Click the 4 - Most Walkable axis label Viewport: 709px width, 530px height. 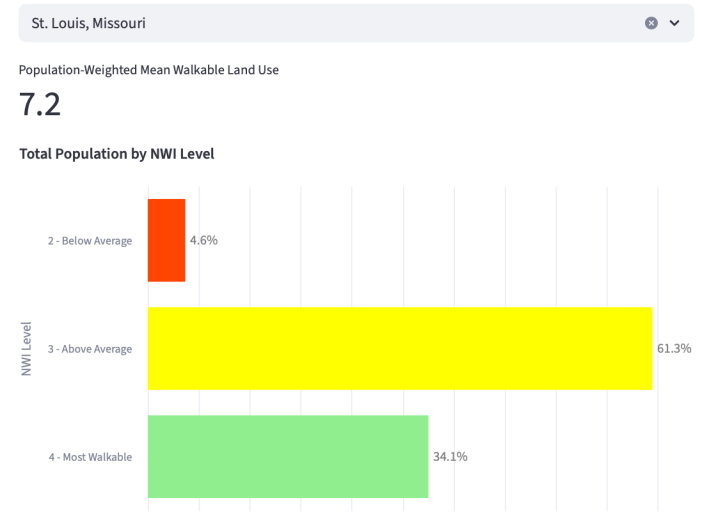(90, 457)
